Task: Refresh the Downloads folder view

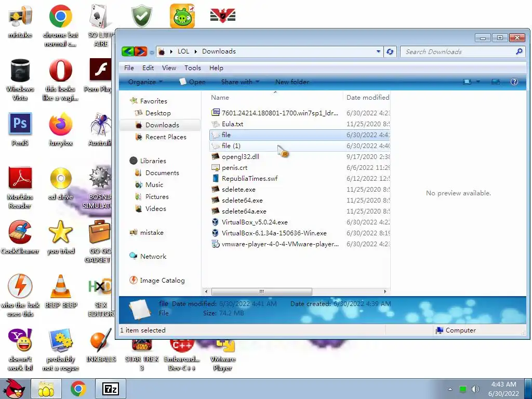Action: point(390,51)
